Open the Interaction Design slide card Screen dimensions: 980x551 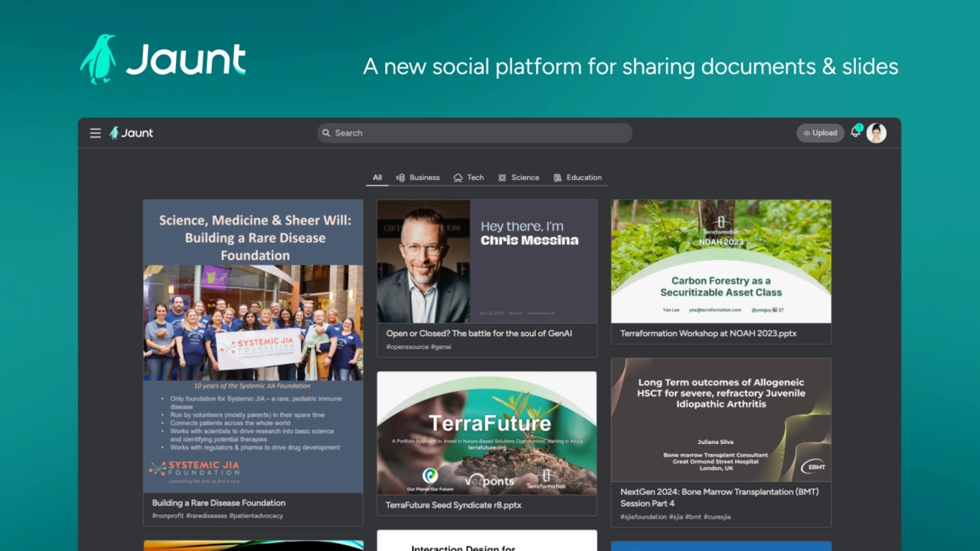(487, 540)
